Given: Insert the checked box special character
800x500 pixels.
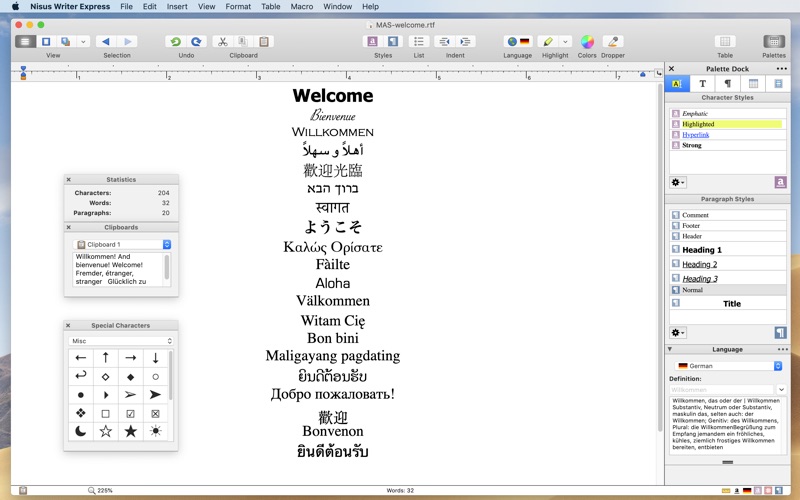Looking at the screenshot, I should click(x=131, y=413).
